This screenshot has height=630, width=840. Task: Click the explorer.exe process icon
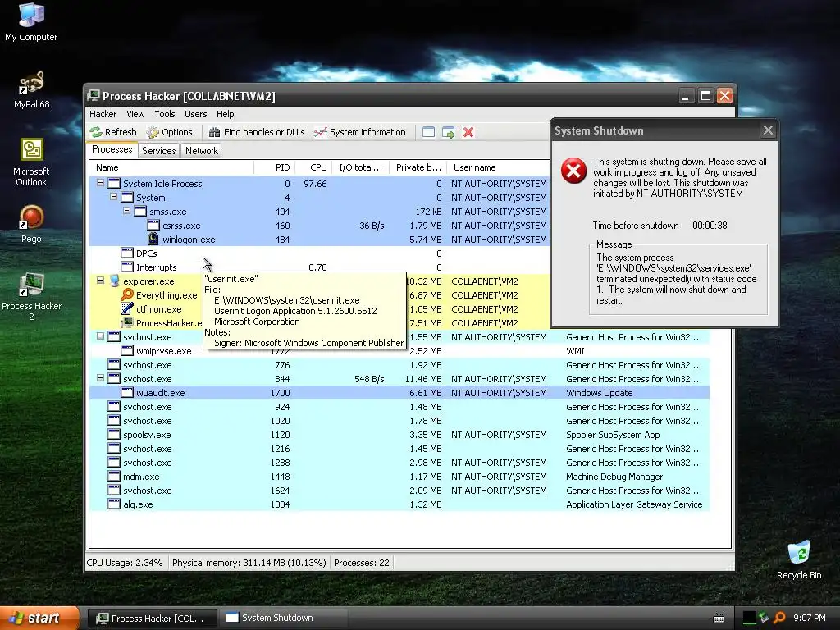pos(114,281)
